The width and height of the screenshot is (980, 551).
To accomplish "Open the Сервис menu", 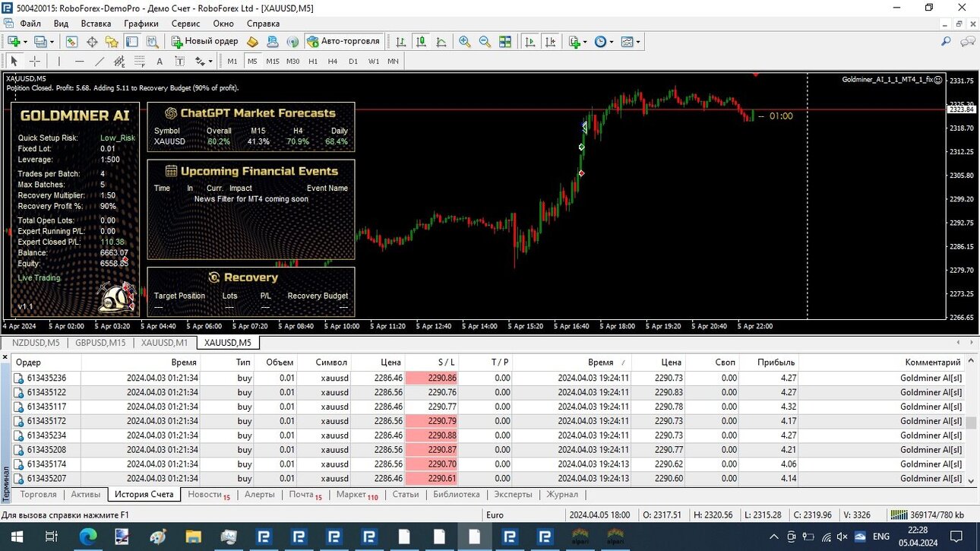I will pyautogui.click(x=185, y=24).
